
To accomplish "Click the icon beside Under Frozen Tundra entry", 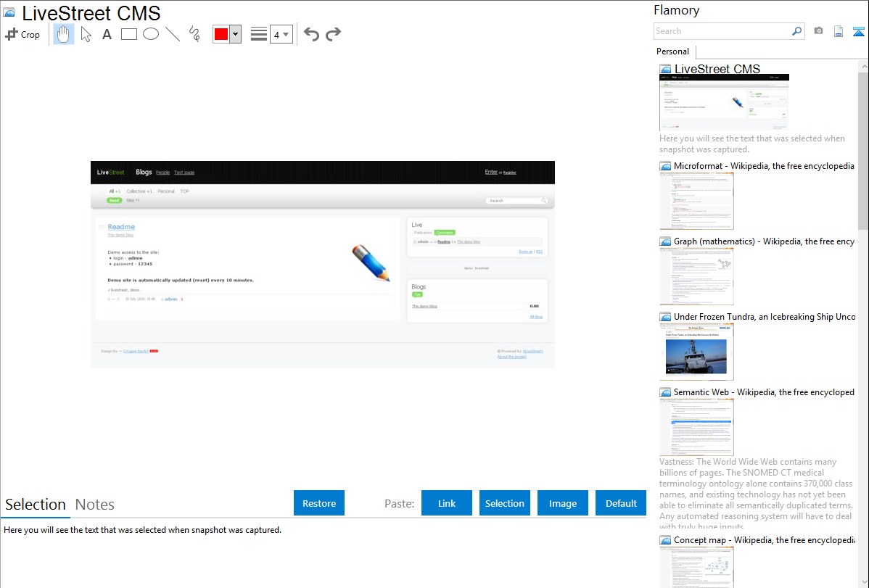I will pos(666,317).
